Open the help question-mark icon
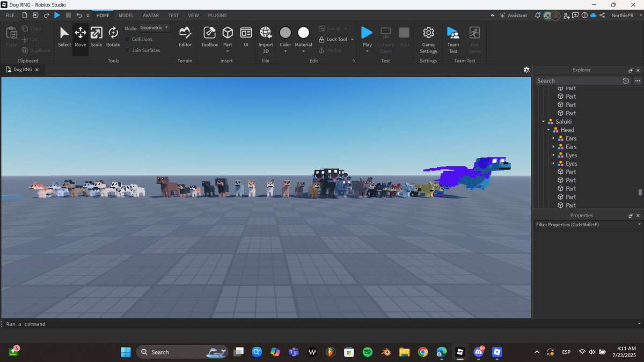The image size is (644, 362). click(584, 16)
